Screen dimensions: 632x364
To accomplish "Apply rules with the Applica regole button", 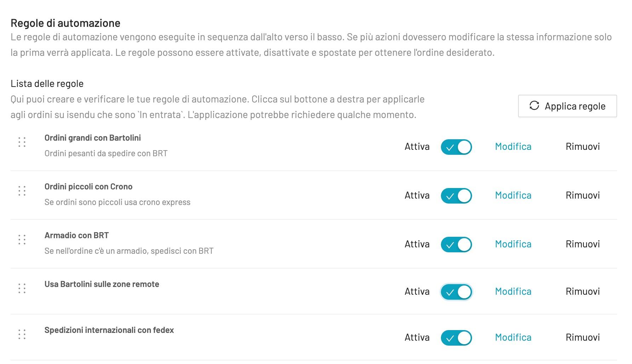I will click(x=567, y=106).
